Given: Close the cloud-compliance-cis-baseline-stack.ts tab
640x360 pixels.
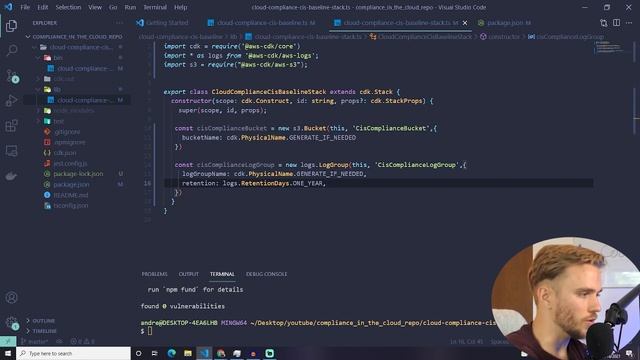Looking at the screenshot, I should [464, 23].
